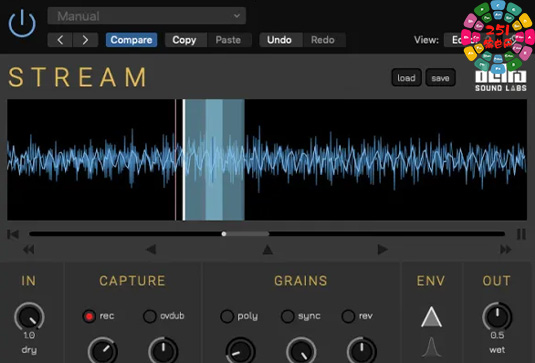
Task: Click the highlighted grain region in waveform
Action: click(x=215, y=160)
